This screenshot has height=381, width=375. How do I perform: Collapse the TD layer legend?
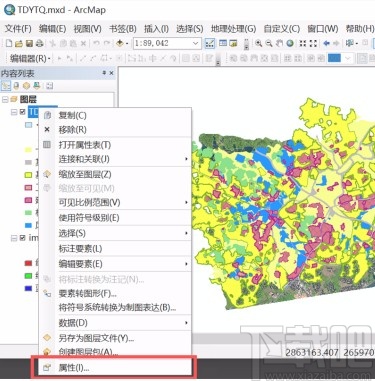coord(14,112)
